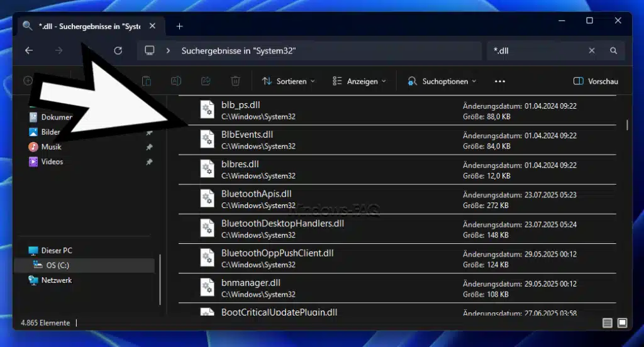The image size is (644, 347).
Task: Click the *.dll search input field
Action: 537,50
